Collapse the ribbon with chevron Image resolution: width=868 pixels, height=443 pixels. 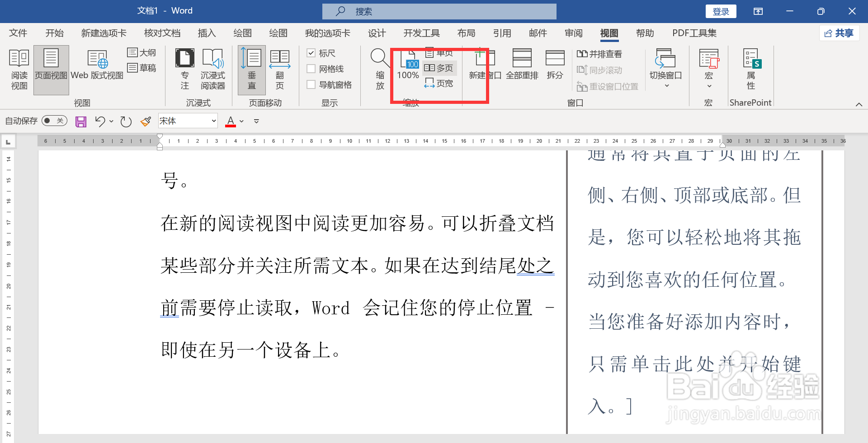(x=859, y=104)
